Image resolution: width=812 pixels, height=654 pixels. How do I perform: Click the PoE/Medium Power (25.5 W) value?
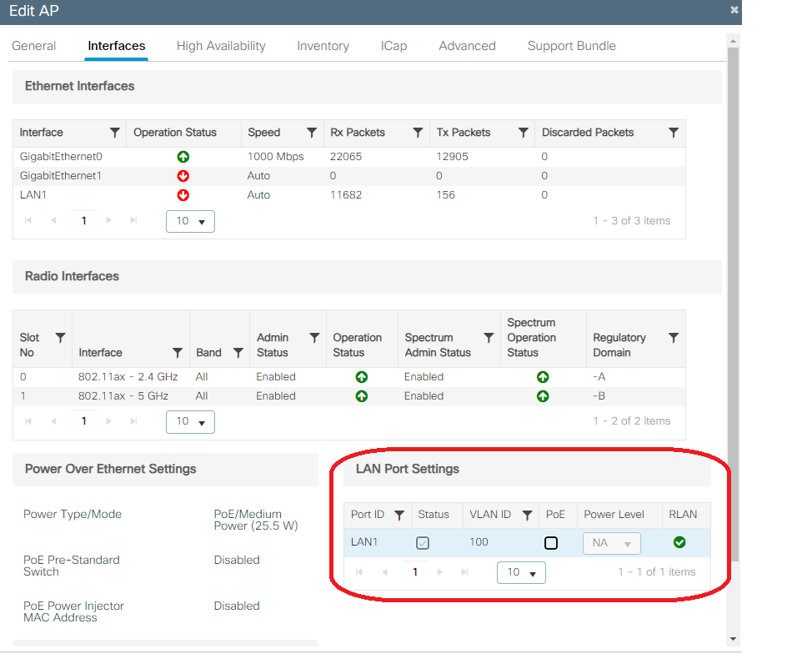pos(256,521)
